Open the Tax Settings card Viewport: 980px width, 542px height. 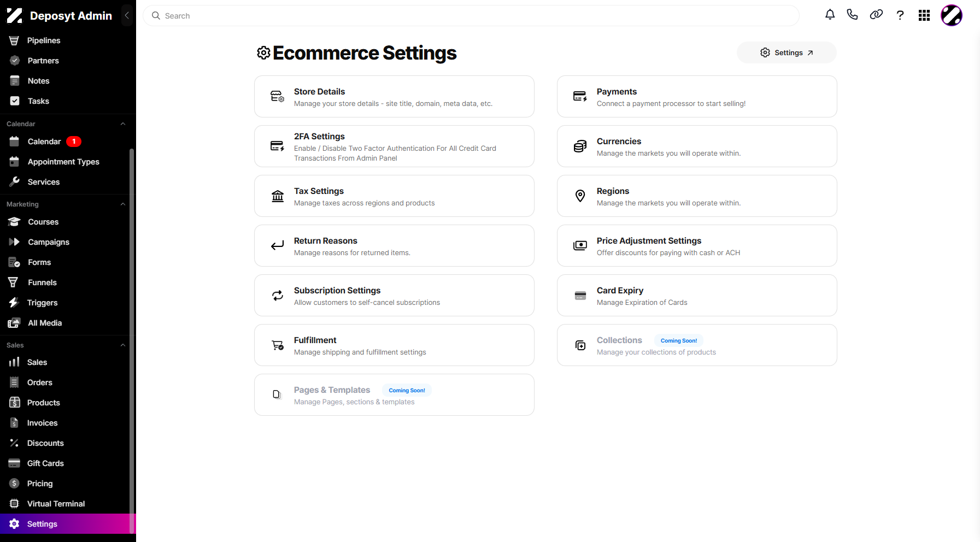(x=394, y=196)
